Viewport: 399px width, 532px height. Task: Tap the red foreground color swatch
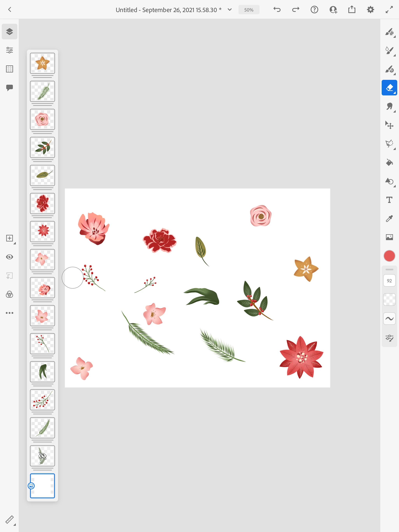389,256
